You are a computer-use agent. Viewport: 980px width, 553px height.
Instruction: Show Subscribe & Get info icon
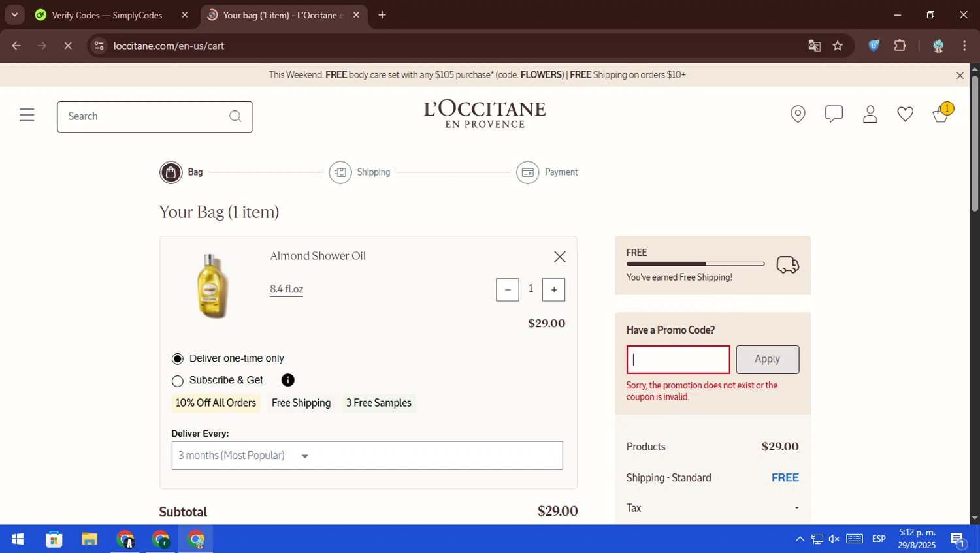tap(288, 380)
